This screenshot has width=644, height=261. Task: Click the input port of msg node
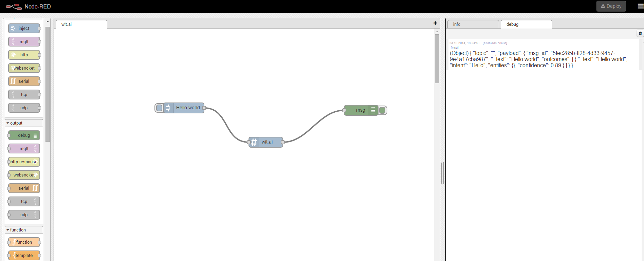[344, 110]
